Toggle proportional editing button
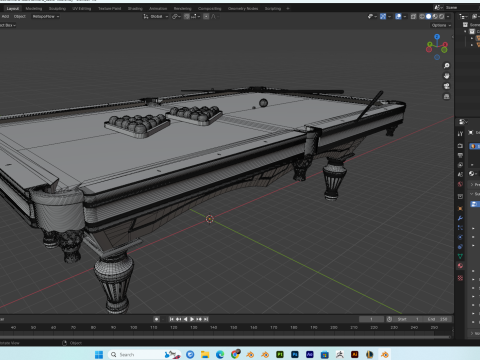This screenshot has width=480, height=360. point(206,16)
